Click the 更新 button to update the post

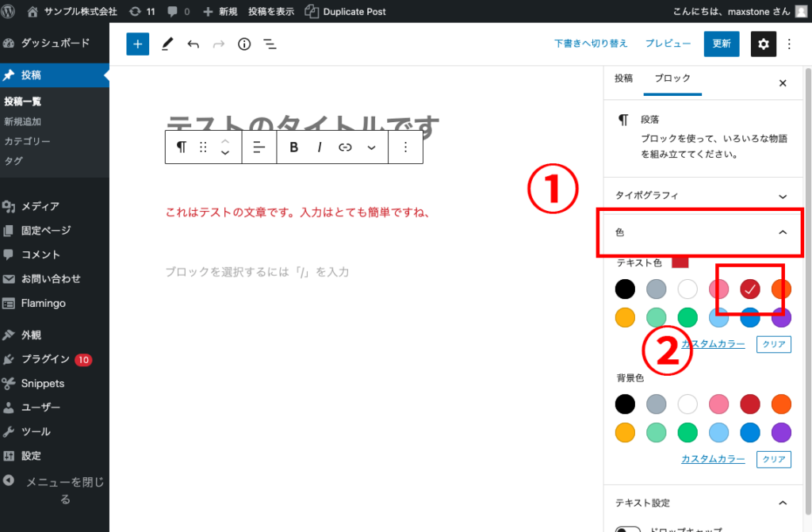pyautogui.click(x=721, y=44)
